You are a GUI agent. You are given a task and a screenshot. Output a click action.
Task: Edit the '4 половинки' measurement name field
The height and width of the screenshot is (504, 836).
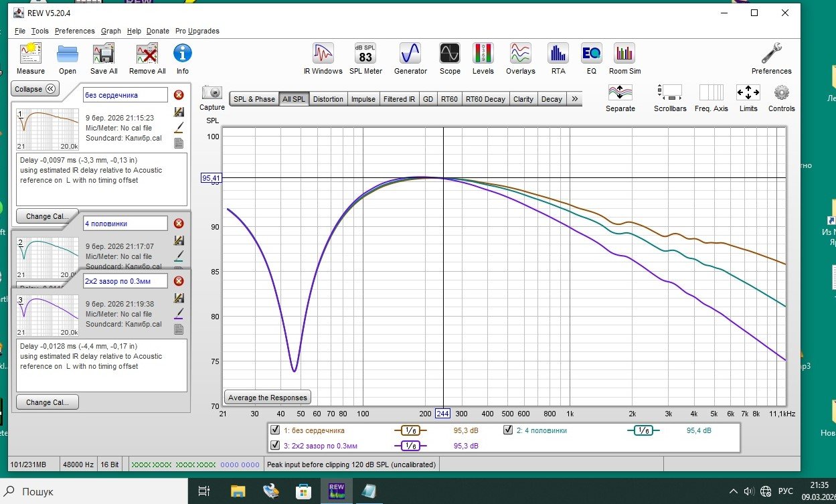(x=125, y=224)
